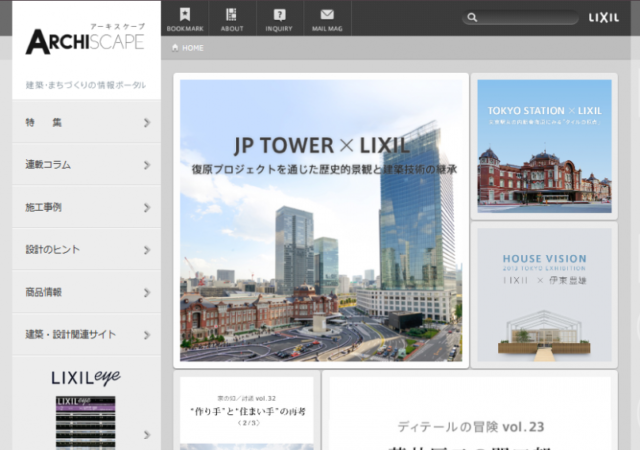Expand the 連載コラム chevron arrow
This screenshot has height=450, width=640.
(x=147, y=165)
